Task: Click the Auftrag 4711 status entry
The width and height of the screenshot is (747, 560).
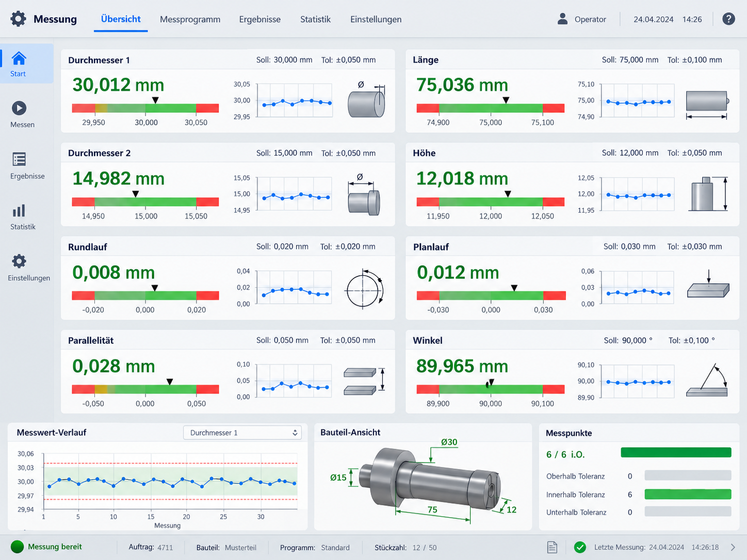Action: click(x=151, y=547)
